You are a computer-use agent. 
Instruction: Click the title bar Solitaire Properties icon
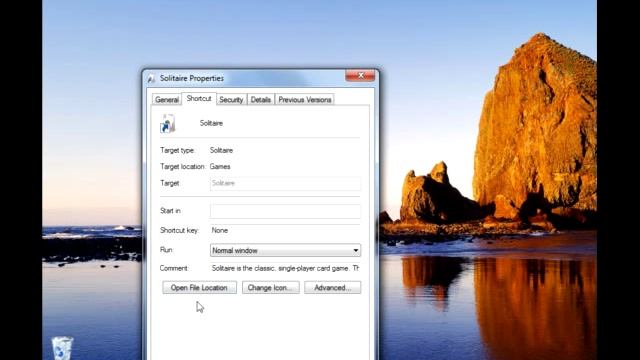[151, 78]
